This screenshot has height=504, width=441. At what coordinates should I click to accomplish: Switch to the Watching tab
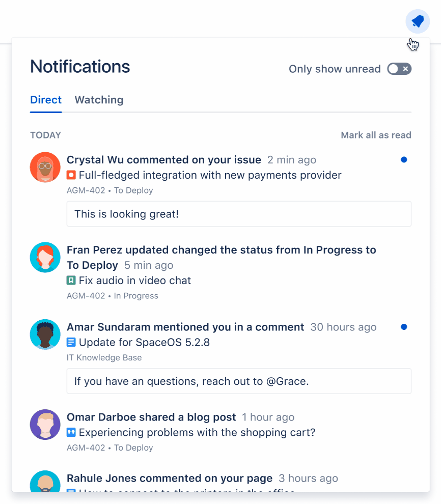click(99, 100)
